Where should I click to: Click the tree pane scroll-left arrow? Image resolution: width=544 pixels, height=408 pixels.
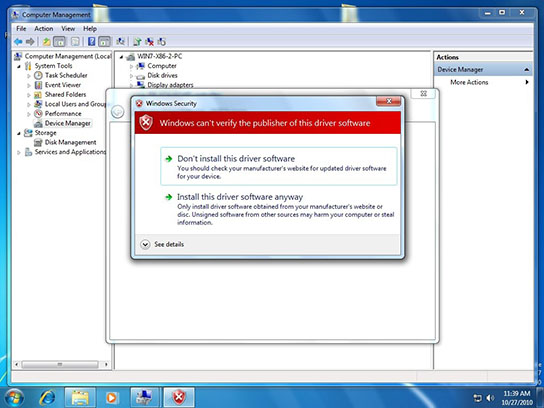pyautogui.click(x=16, y=364)
